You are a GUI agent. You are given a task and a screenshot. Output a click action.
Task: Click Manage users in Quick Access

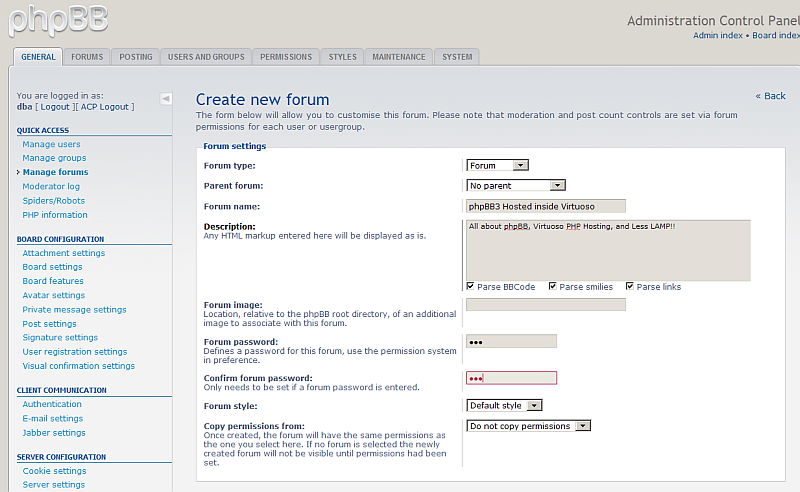(52, 144)
